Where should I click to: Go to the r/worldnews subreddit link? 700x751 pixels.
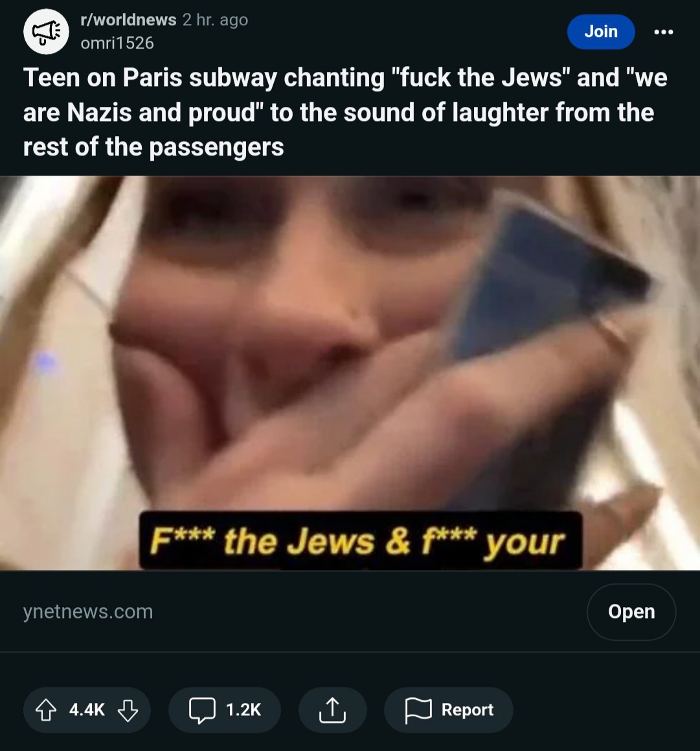pyautogui.click(x=128, y=19)
